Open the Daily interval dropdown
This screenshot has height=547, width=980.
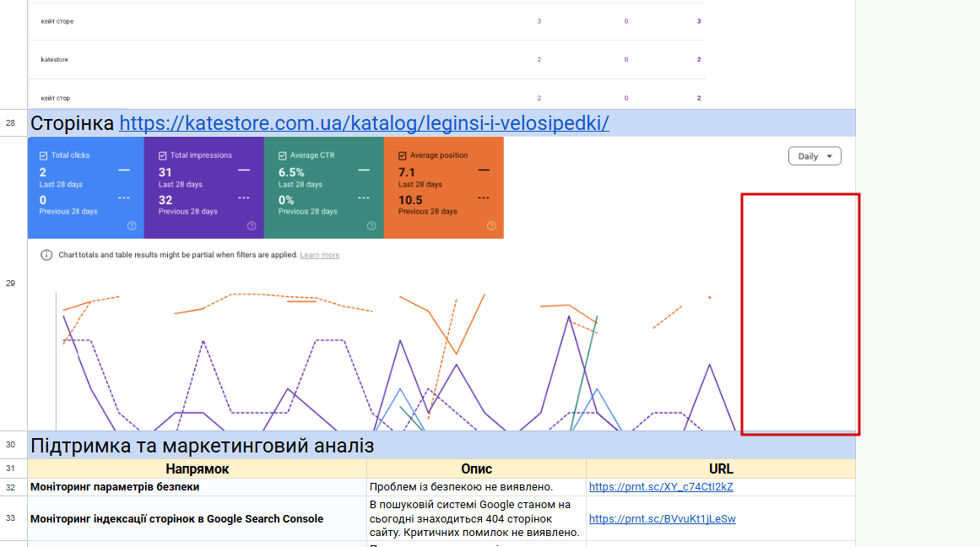[815, 156]
